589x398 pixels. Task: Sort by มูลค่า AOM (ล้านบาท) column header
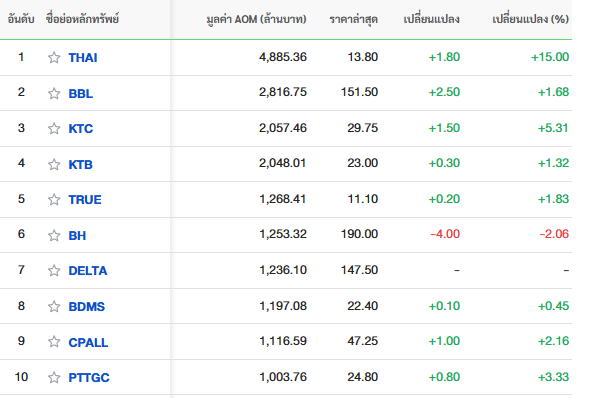(257, 19)
